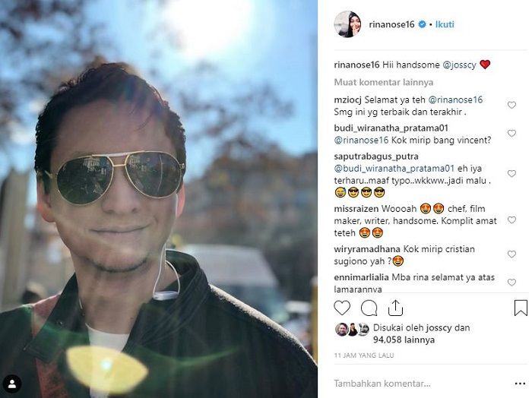Image resolution: width=532 pixels, height=398 pixels.
Task: Like wiryramadhana's comment
Action: 511,254
